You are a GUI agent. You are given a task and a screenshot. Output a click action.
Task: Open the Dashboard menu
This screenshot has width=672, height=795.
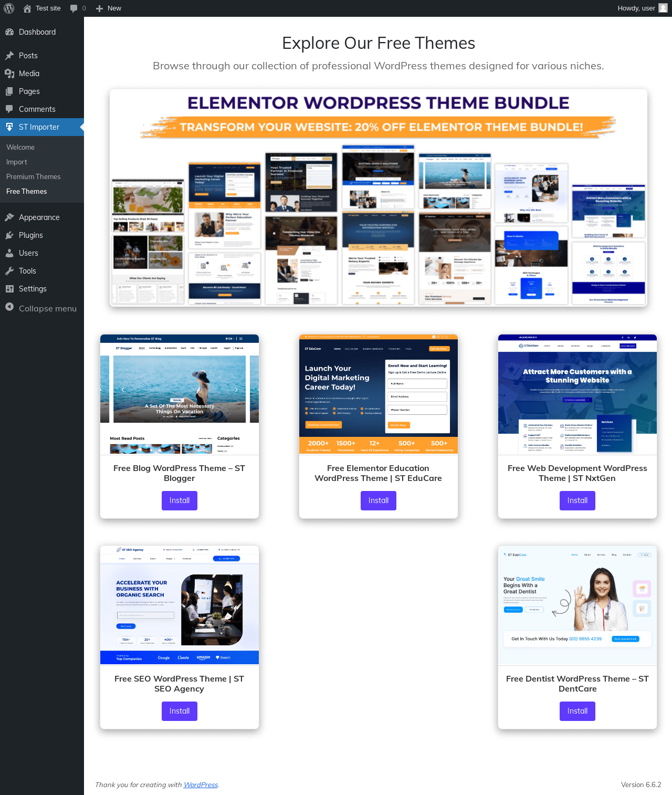(x=42, y=32)
